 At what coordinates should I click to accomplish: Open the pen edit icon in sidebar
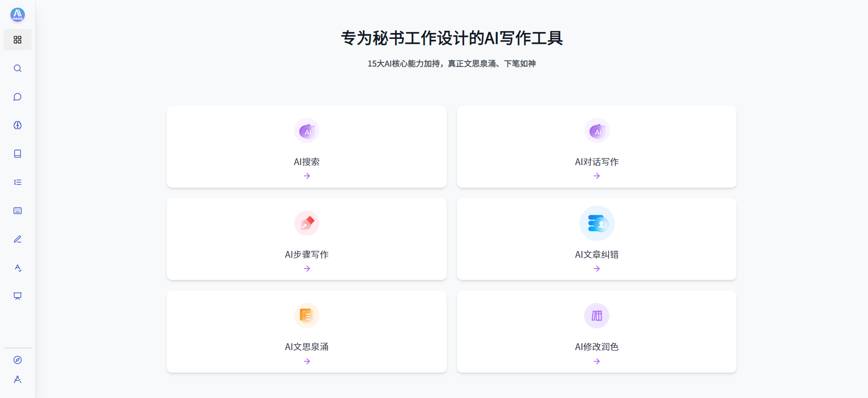coord(18,239)
